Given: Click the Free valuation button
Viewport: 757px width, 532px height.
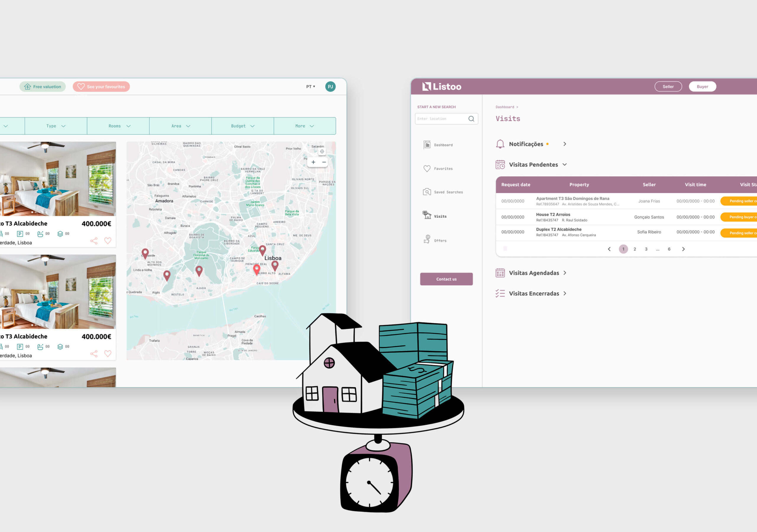Looking at the screenshot, I should click(x=43, y=87).
